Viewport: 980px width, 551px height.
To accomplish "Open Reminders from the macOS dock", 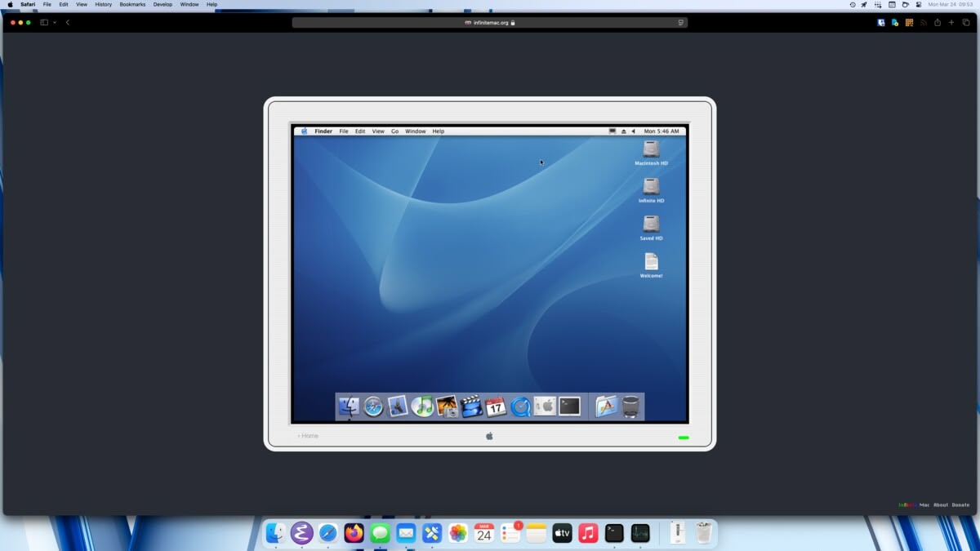I will pyautogui.click(x=510, y=533).
